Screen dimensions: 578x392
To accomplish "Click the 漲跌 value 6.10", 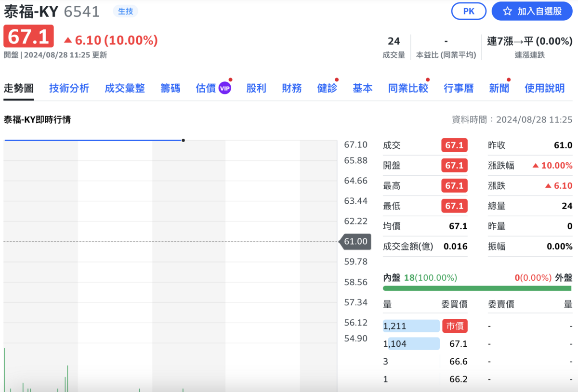I will pos(559,186).
